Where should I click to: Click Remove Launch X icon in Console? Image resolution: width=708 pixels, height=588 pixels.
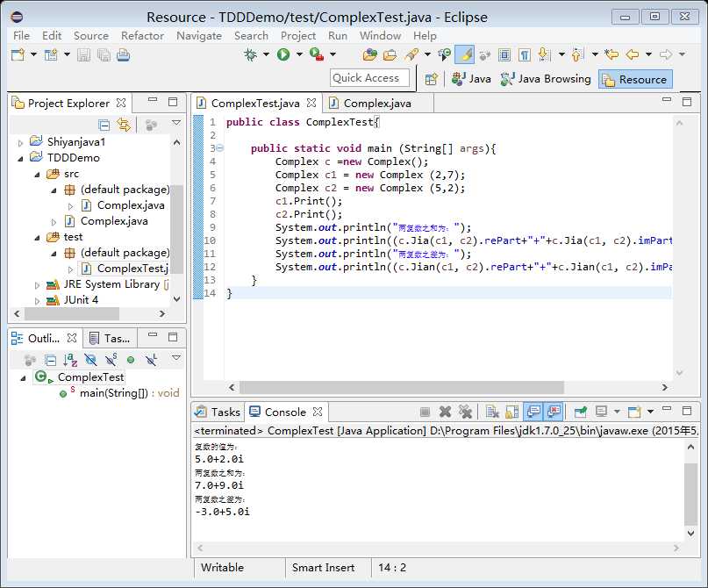click(445, 412)
